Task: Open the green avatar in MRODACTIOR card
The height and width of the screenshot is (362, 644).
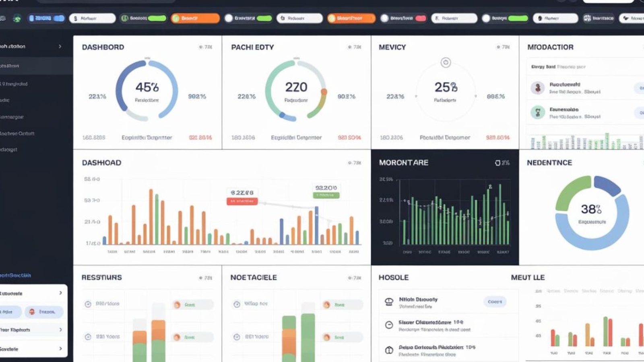Action: (x=537, y=112)
